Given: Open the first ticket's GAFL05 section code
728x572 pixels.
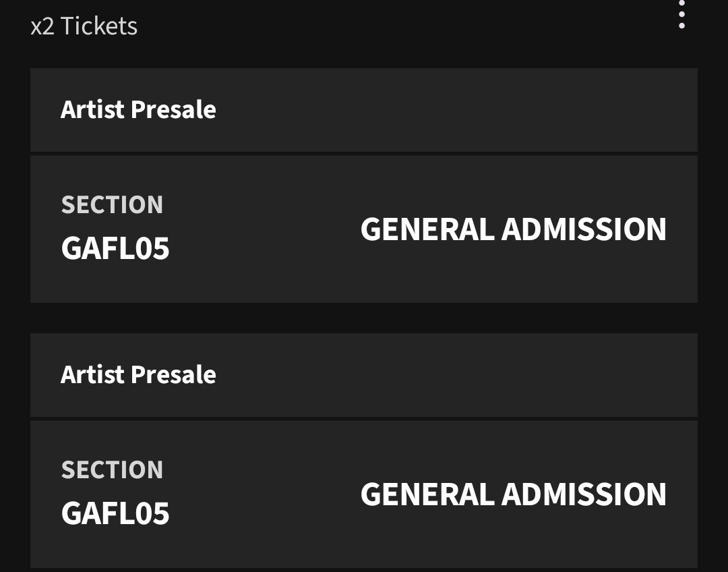Looking at the screenshot, I should [115, 248].
